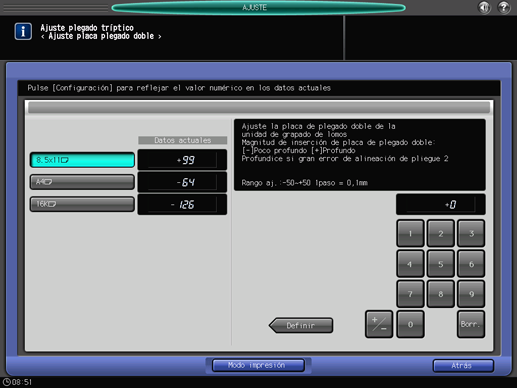Click the clock icon showing 08:51
Image resolution: width=517 pixels, height=388 pixels.
(7, 382)
